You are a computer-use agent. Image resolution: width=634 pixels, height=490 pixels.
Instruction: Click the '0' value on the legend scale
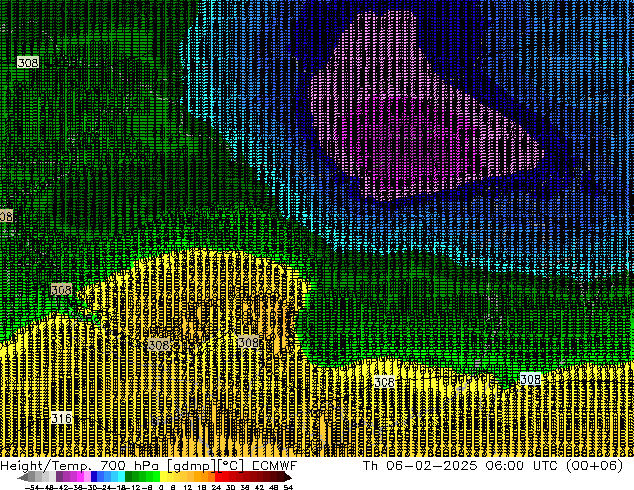point(161,487)
